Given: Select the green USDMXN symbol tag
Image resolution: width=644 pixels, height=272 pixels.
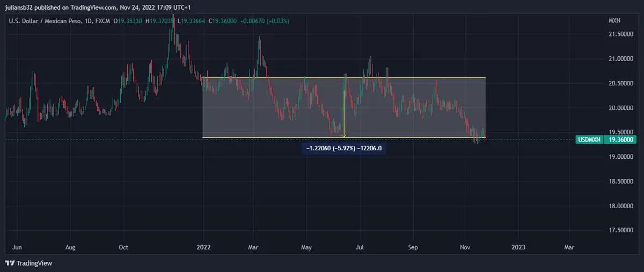Looking at the screenshot, I should [589, 139].
